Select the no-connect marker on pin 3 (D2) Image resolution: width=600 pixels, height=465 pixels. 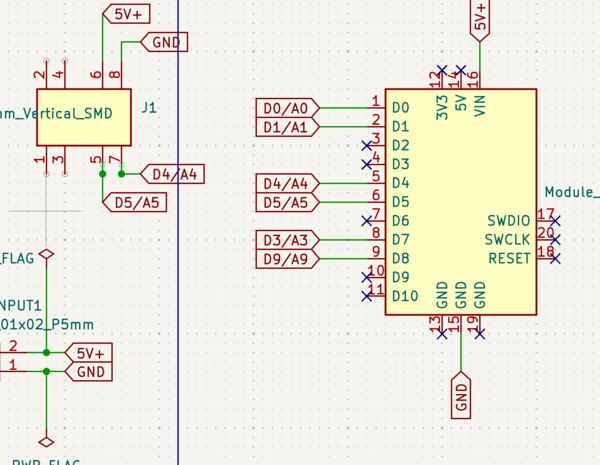tap(367, 145)
